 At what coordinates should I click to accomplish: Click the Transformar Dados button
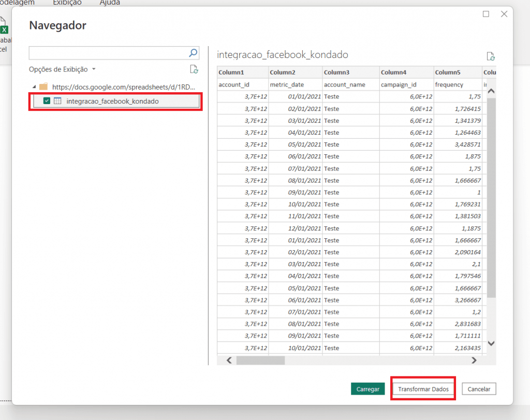(423, 389)
